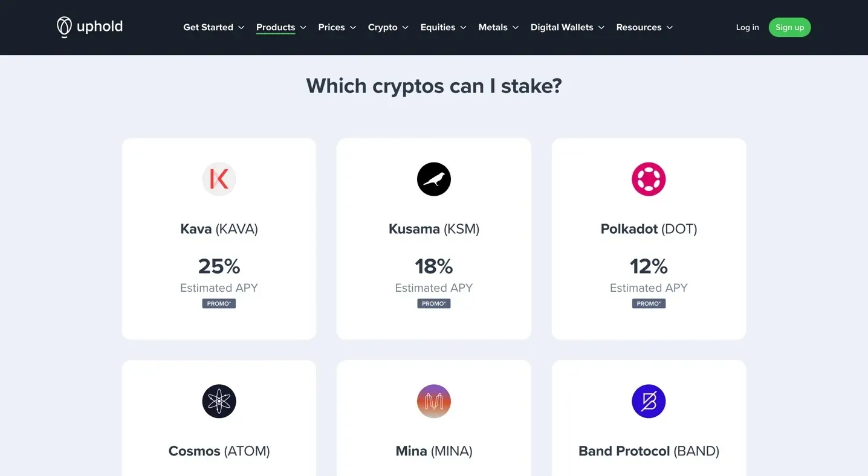Image resolution: width=868 pixels, height=476 pixels.
Task: Click the Uphold logo icon
Action: 64,27
